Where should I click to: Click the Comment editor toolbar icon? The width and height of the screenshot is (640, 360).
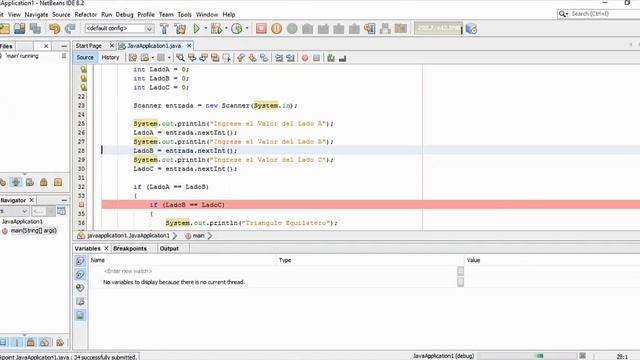pyautogui.click(x=331, y=58)
